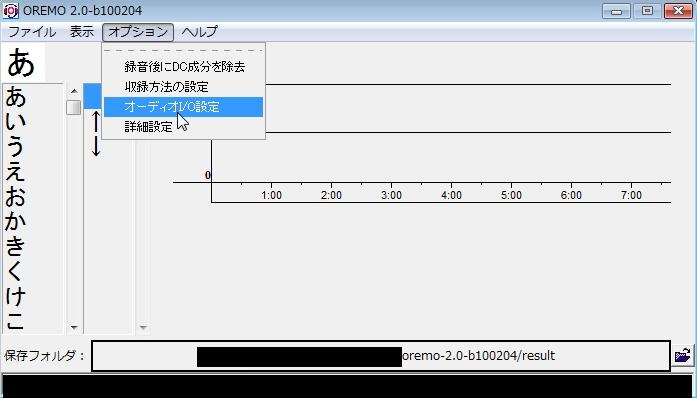Click the OREMO application icon in title bar
Viewport: 697px width, 398px height.
(x=10, y=10)
